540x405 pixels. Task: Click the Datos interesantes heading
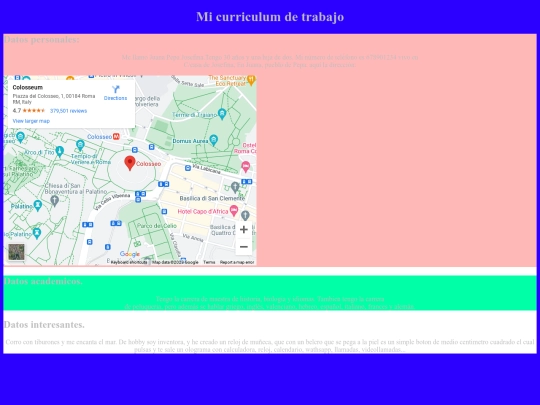[44, 324]
